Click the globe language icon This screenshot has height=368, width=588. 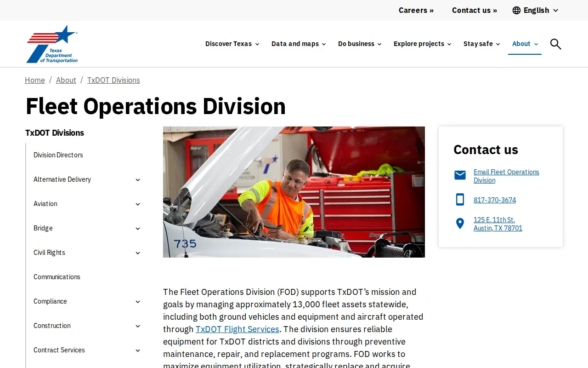point(516,10)
